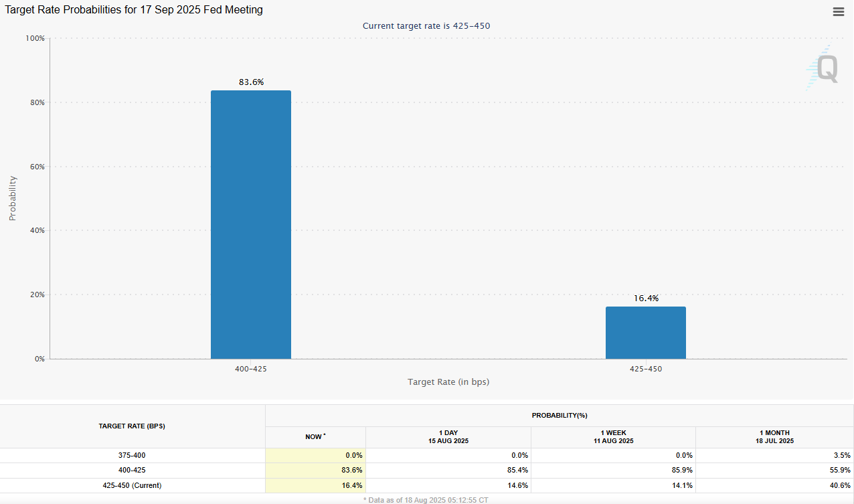Click the 83.6% bar label
Viewport: 854px width, 504px height.
pos(251,82)
